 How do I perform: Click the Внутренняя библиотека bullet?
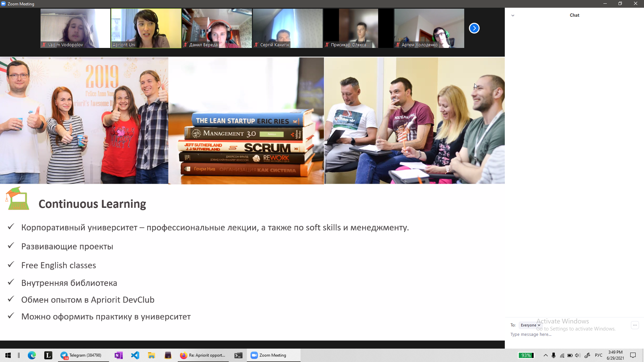(69, 283)
